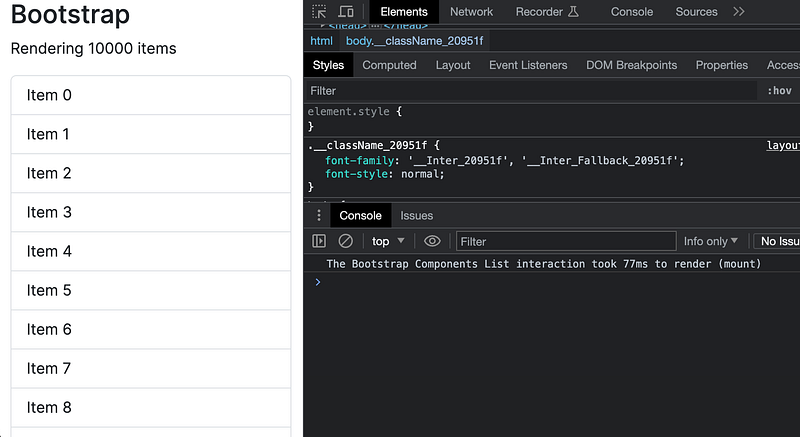Open the Info only log level dropdown
The height and width of the screenshot is (437, 800).
click(x=711, y=241)
